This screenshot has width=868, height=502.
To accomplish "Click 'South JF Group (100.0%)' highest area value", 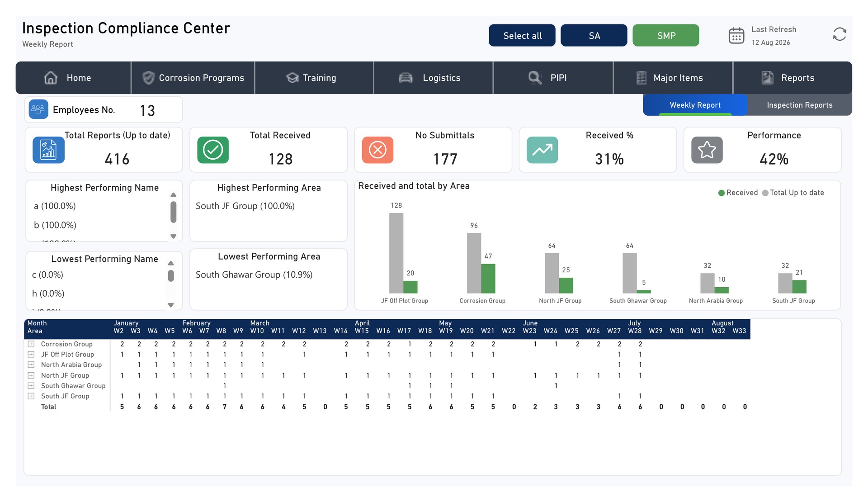I will [245, 206].
